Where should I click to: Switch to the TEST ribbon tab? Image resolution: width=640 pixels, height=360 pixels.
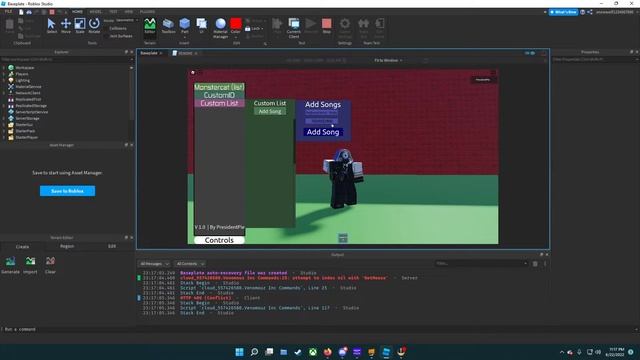pyautogui.click(x=113, y=12)
